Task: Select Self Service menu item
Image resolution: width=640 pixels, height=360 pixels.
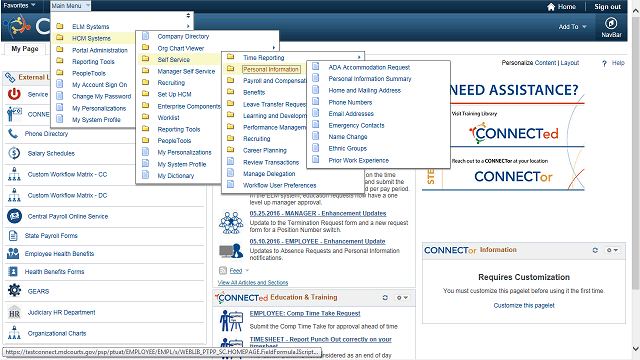Action: [173, 60]
